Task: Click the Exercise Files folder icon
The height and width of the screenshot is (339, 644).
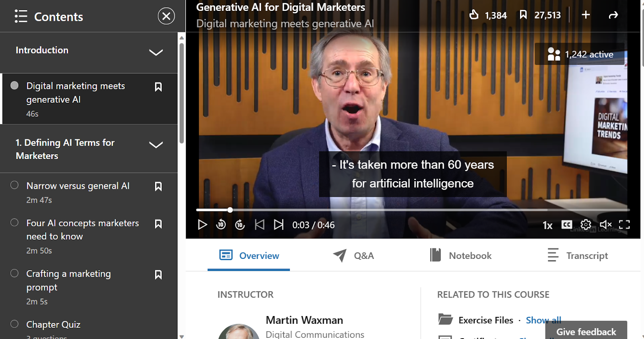Action: point(445,319)
